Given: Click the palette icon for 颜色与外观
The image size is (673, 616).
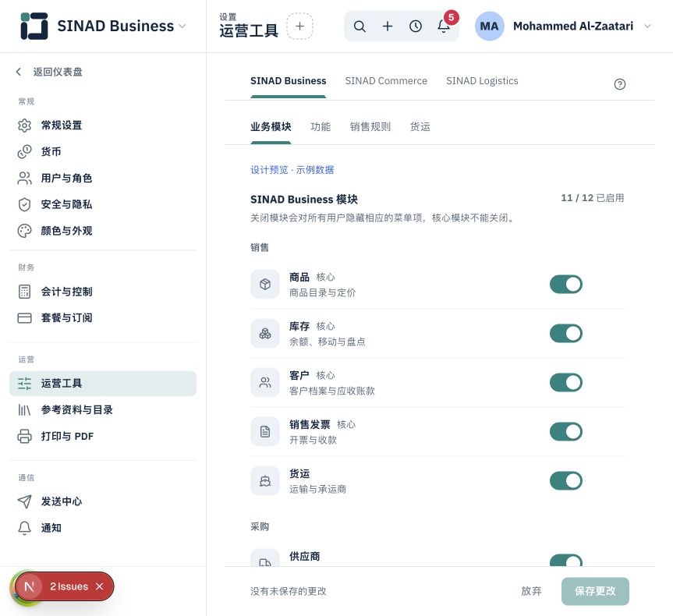Looking at the screenshot, I should tap(24, 231).
